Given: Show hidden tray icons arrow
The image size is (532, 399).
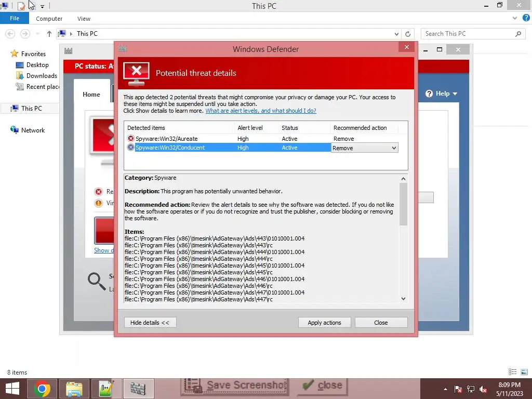Looking at the screenshot, I should 445,389.
